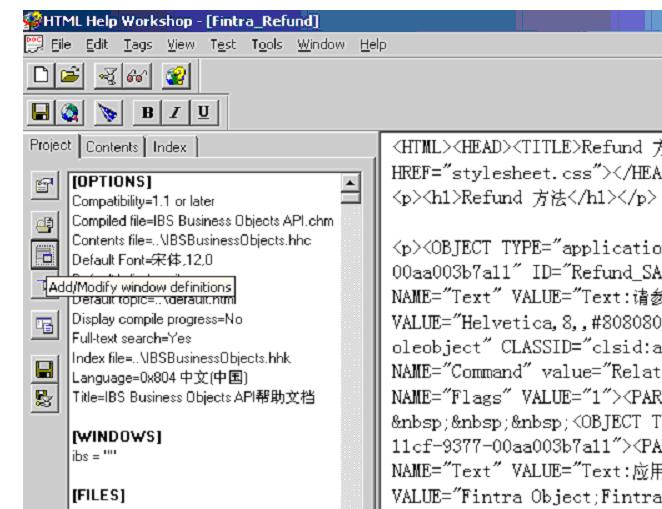Select the Default topic line
This screenshot has width=662, height=509.
[155, 300]
